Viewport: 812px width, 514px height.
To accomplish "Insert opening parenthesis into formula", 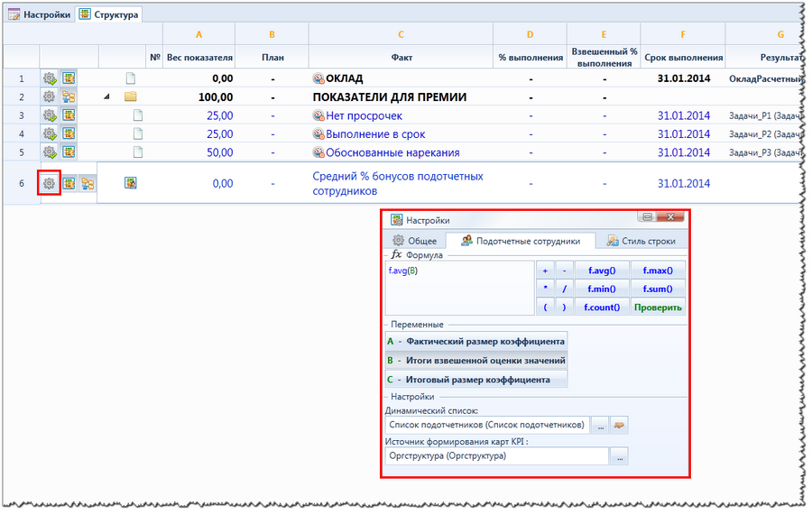I will (545, 307).
